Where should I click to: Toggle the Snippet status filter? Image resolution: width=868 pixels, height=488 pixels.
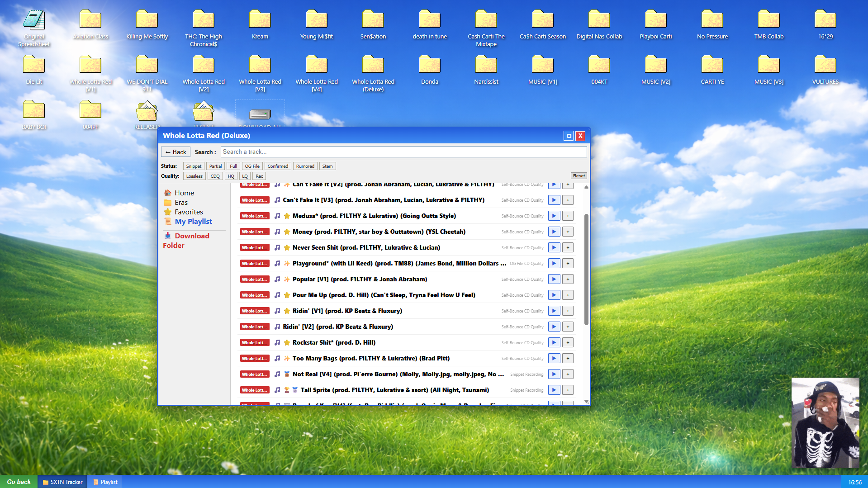coord(194,166)
